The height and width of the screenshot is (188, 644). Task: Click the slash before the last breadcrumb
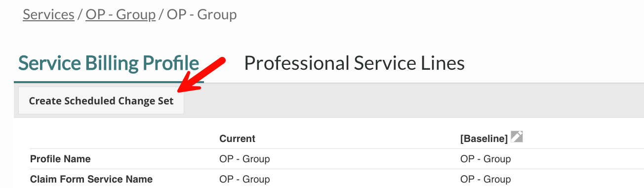161,14
